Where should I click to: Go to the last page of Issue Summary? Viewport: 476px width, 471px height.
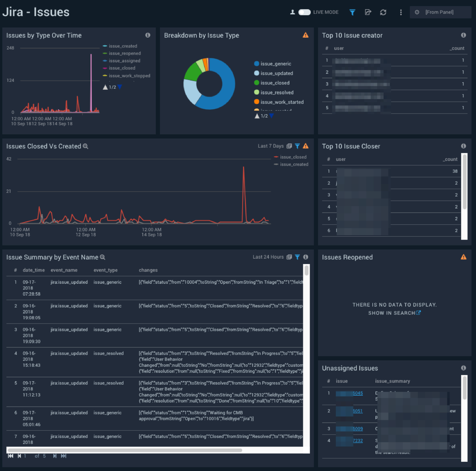tap(64, 456)
